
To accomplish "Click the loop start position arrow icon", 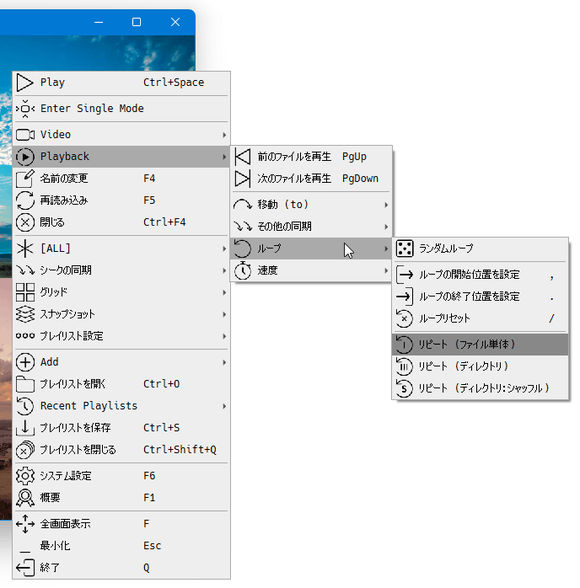I will (405, 274).
